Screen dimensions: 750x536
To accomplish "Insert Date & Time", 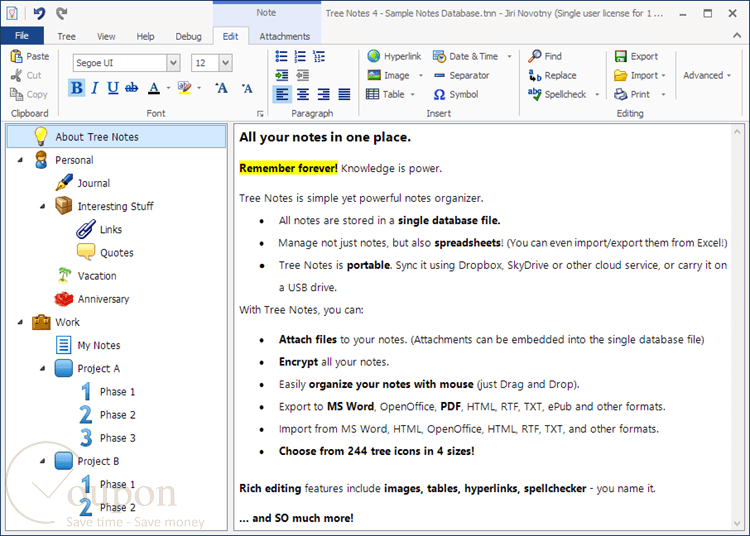I will pyautogui.click(x=465, y=56).
